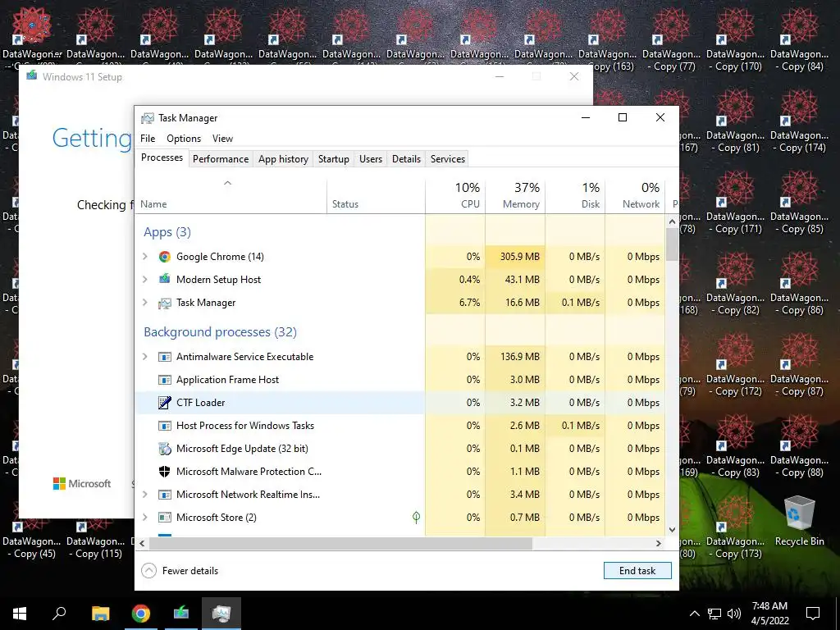
Task: Click the horizontal scrollbar right arrow
Action: [659, 543]
